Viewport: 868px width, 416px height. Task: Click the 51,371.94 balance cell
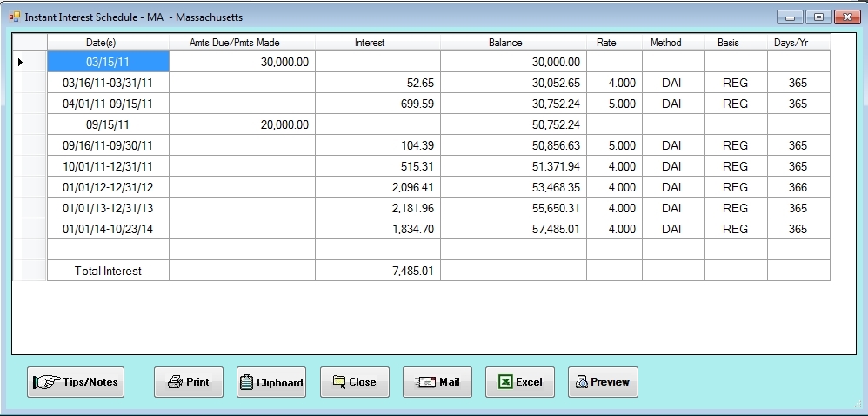[513, 166]
